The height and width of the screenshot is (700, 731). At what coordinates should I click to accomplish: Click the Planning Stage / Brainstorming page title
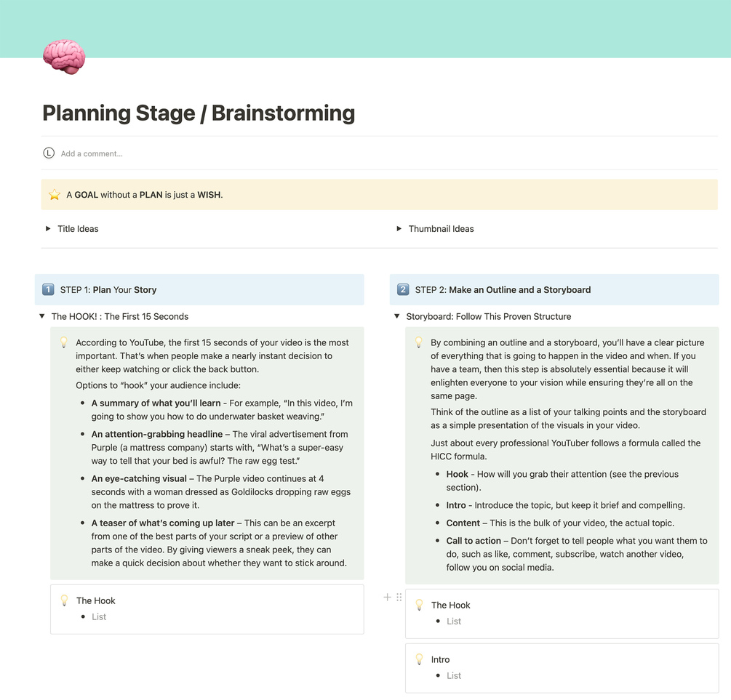(199, 113)
